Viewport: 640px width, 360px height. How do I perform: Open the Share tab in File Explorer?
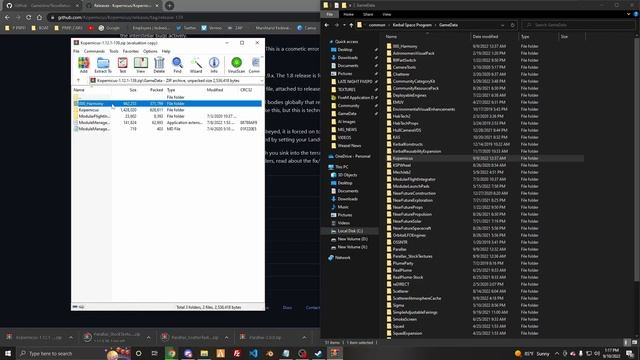pyautogui.click(x=368, y=14)
